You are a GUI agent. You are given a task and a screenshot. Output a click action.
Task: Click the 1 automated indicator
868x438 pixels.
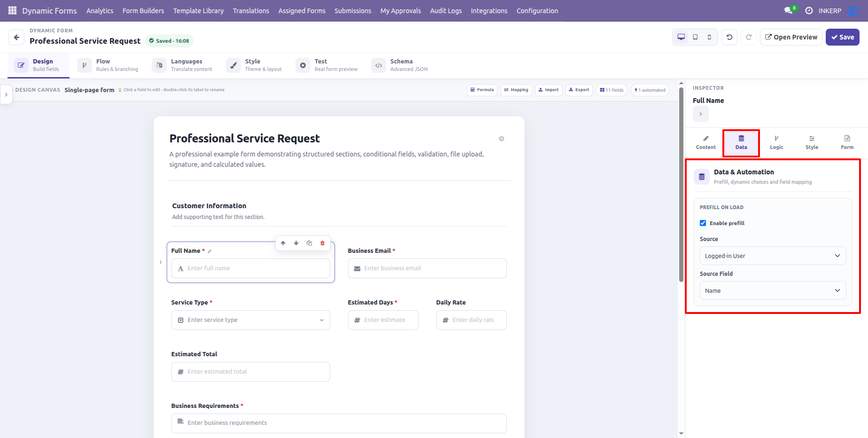pos(650,90)
